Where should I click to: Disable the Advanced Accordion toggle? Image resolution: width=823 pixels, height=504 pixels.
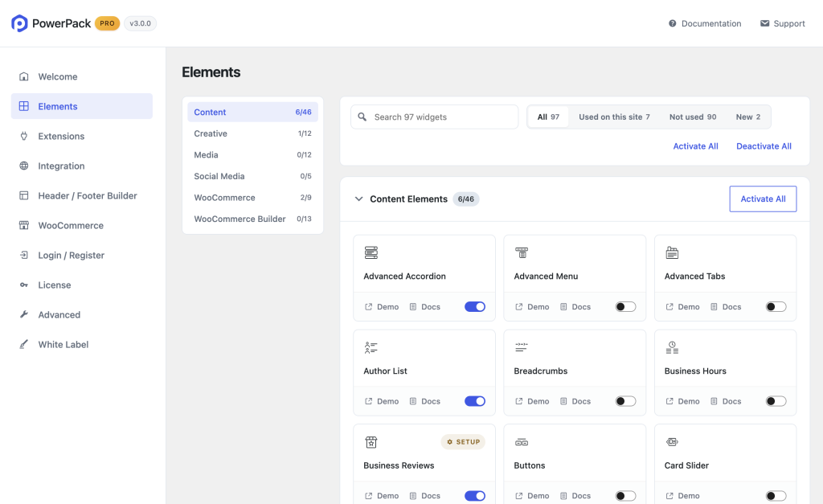[475, 306]
